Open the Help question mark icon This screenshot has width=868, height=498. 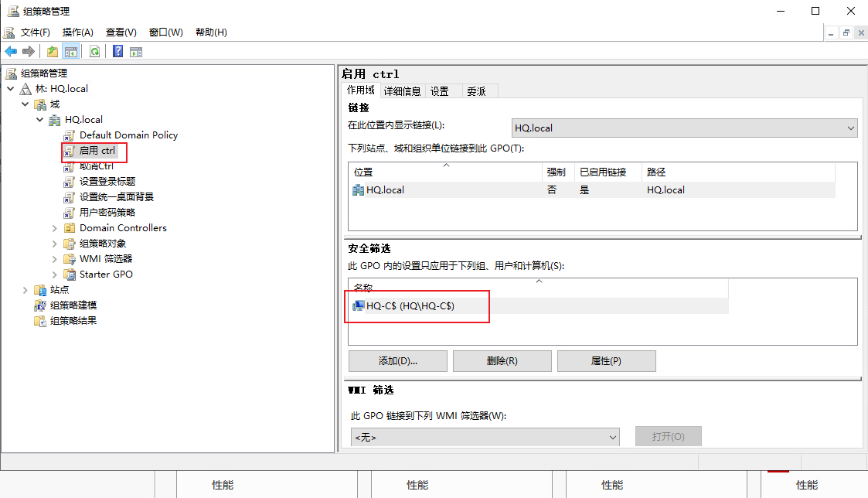(x=118, y=52)
